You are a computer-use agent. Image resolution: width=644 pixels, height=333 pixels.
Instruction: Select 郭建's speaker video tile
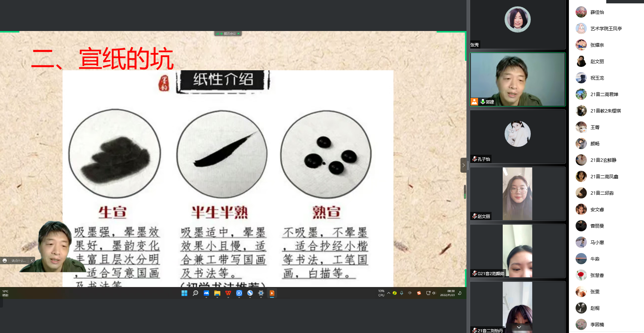(518, 79)
